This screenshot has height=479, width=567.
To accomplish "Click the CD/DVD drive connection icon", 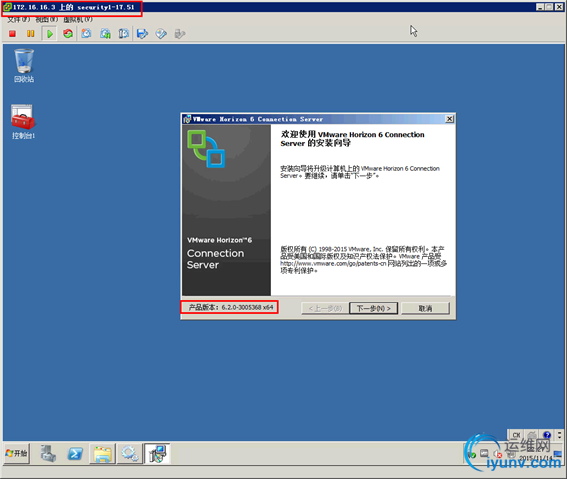I will point(161,34).
